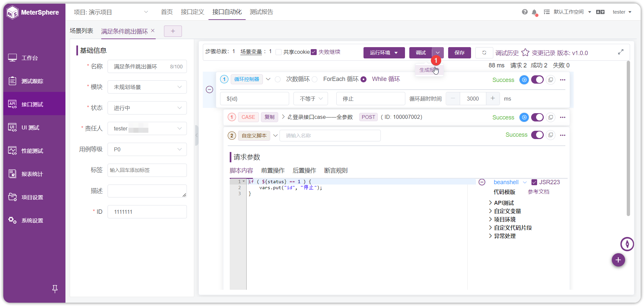The image size is (644, 306).
Task: Increase loop timeout with plus stepper
Action: tap(493, 99)
